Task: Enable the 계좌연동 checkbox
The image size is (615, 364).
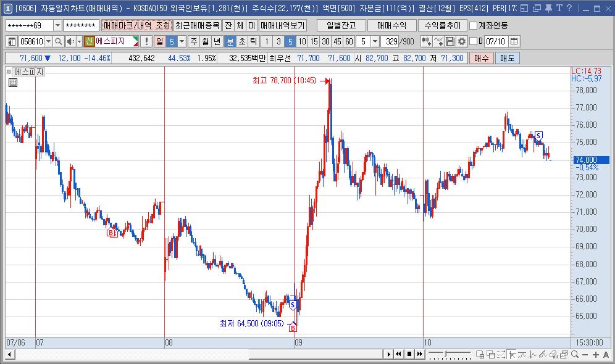Action: click(x=474, y=25)
